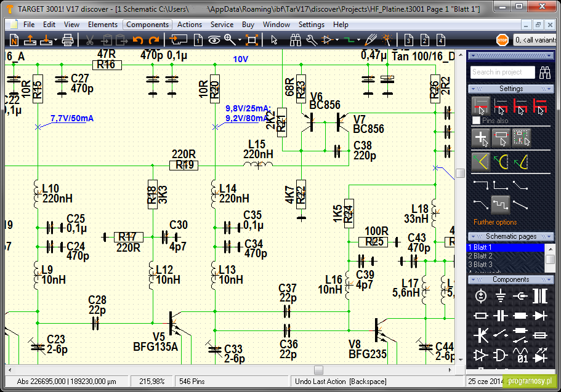Toggle whole signal selection mode (fourth red)
The image size is (561, 392).
[x=540, y=106]
